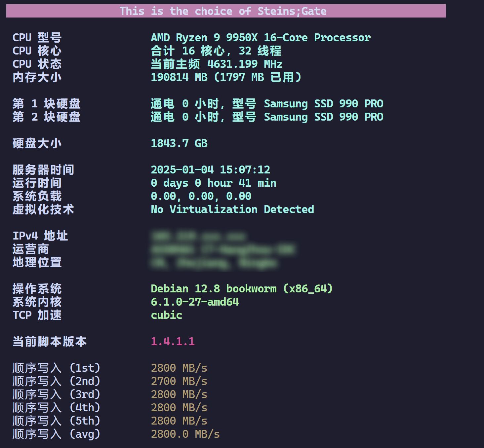Click the 1843.7 GB disk size

[179, 143]
